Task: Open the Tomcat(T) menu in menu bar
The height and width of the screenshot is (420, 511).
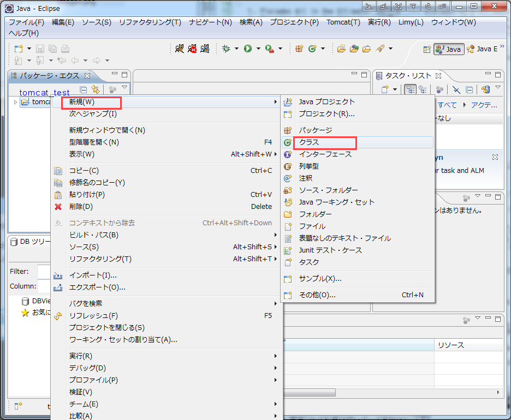Action: tap(343, 22)
